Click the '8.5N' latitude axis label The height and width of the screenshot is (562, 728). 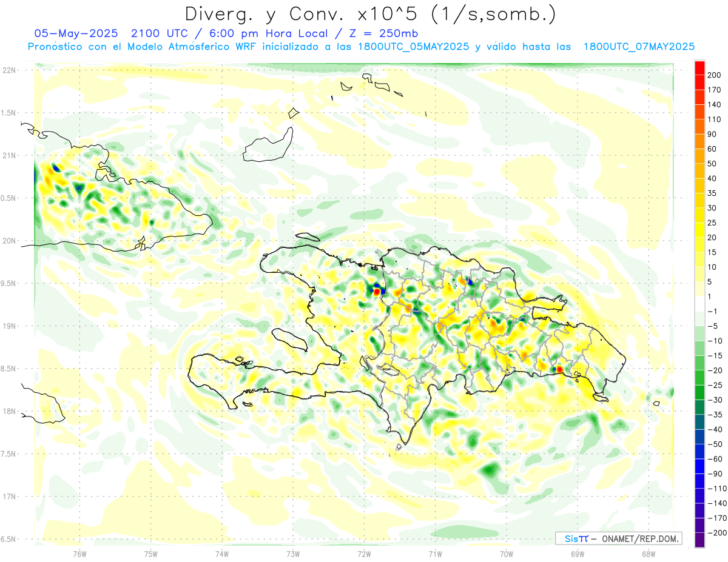click(x=8, y=369)
